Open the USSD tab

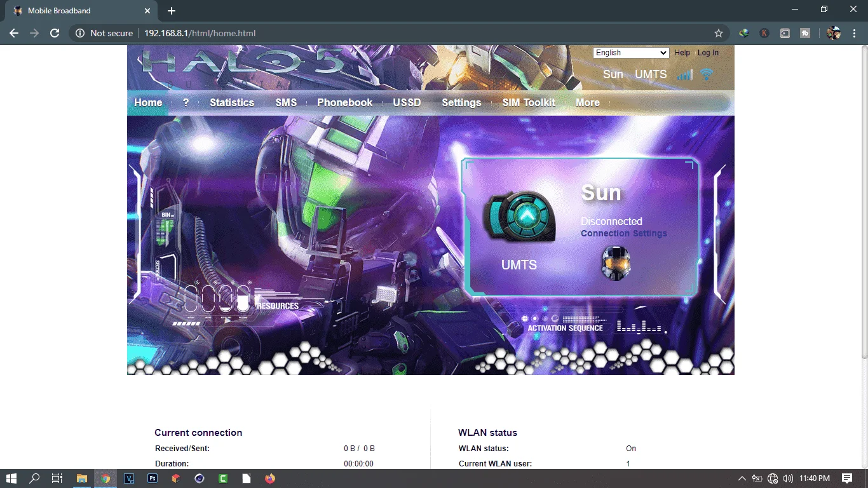pyautogui.click(x=407, y=102)
